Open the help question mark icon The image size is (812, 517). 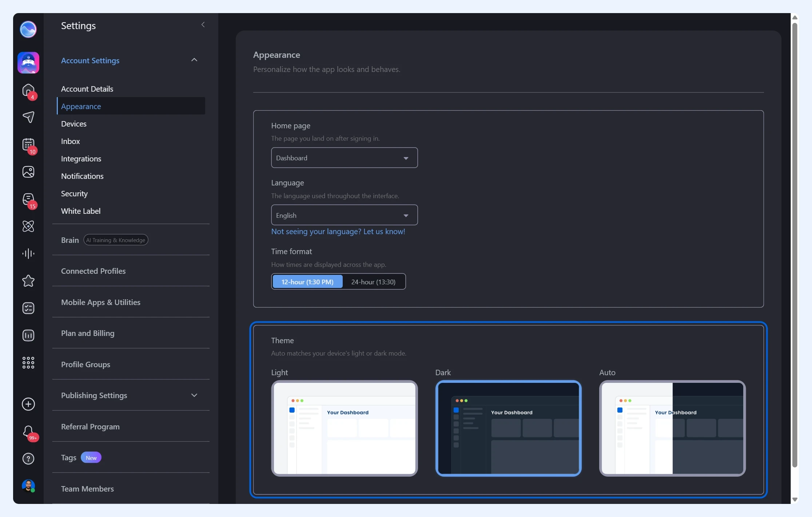28,459
